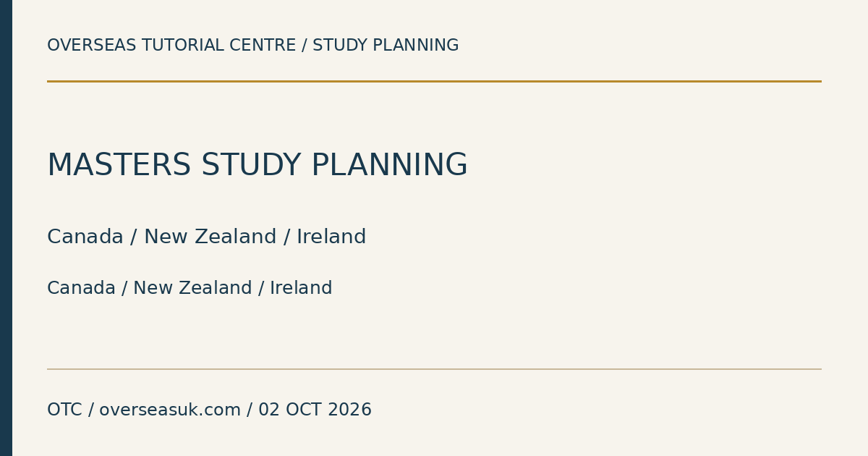Click New Zealand in the larger subtitle line

(210, 237)
